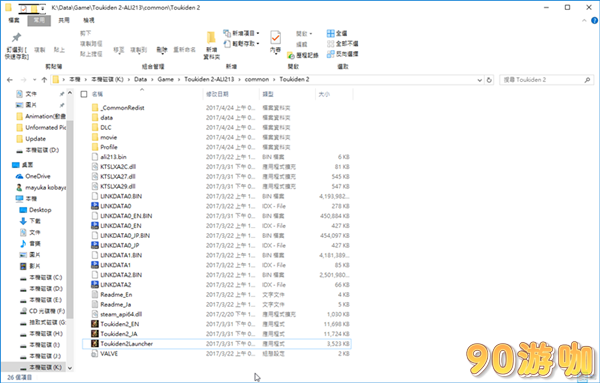Image resolution: width=600 pixels, height=383 pixels.
Task: Select the Readme_En text file
Action: [216, 295]
